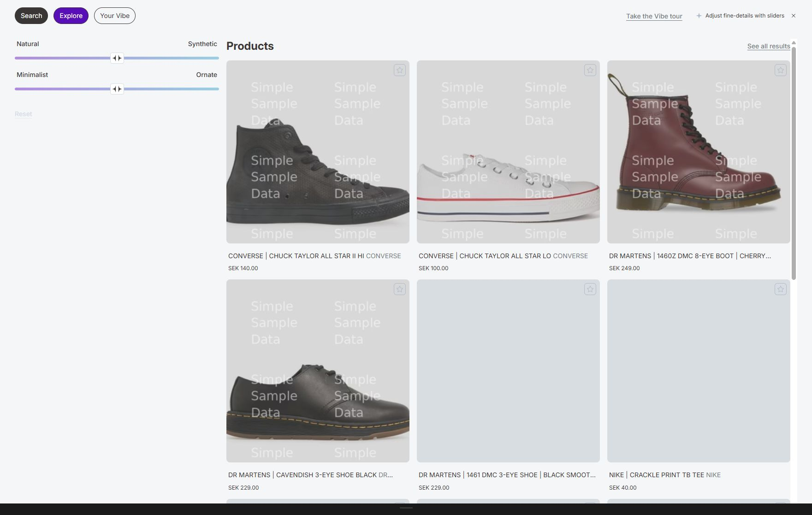Favorite the Converse Chuck Taylor II Hi star
The width and height of the screenshot is (812, 515).
click(400, 70)
